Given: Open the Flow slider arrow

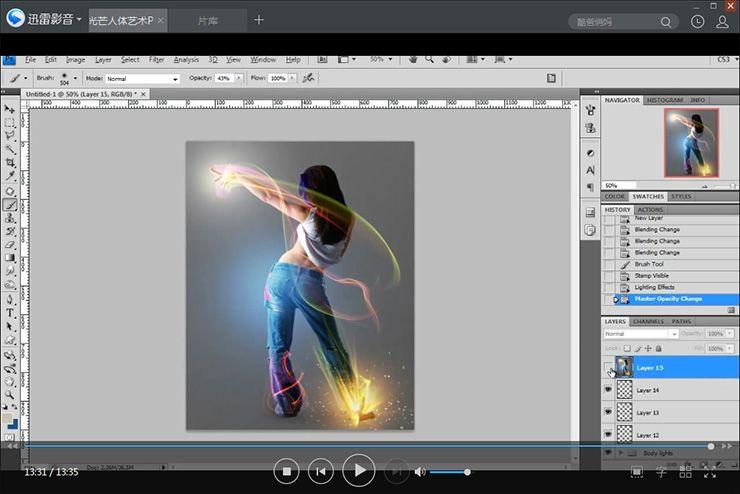Looking at the screenshot, I should [x=292, y=78].
